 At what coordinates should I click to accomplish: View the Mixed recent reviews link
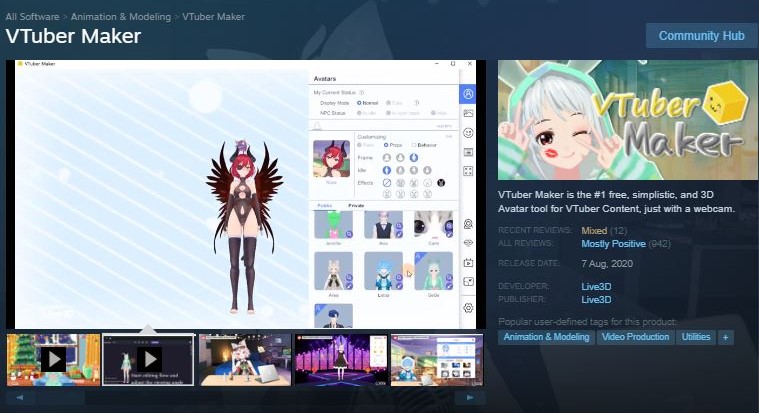pyautogui.click(x=594, y=230)
